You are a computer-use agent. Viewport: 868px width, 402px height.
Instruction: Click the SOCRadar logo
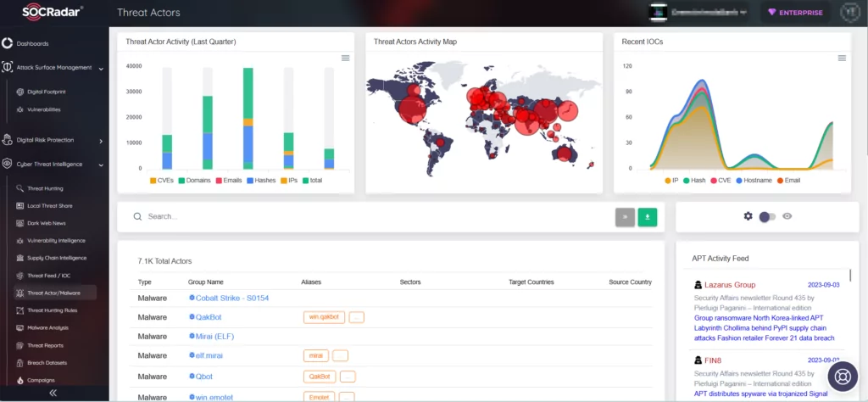(53, 12)
